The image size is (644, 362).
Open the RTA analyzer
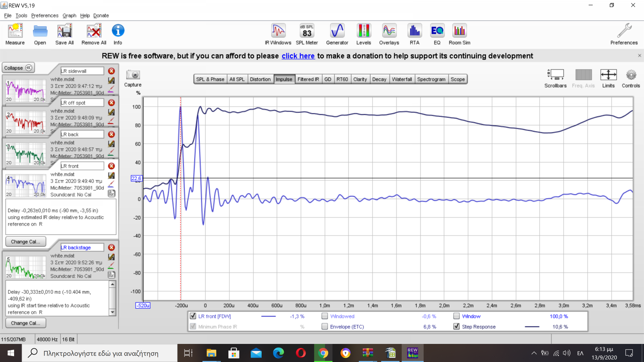(415, 34)
